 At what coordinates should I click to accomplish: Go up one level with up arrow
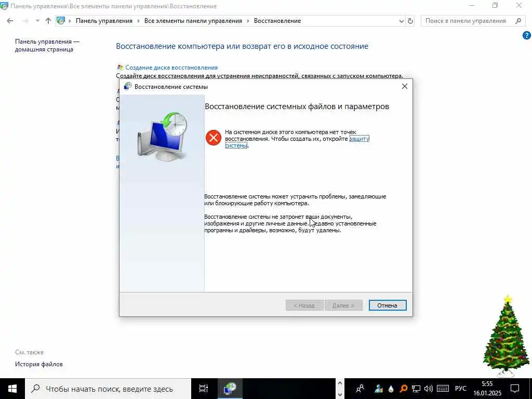coord(48,21)
